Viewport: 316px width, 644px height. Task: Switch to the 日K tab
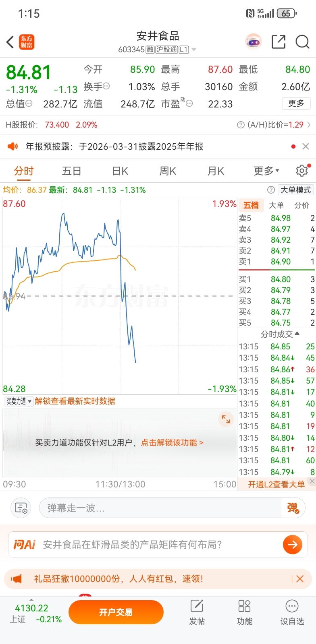point(120,171)
